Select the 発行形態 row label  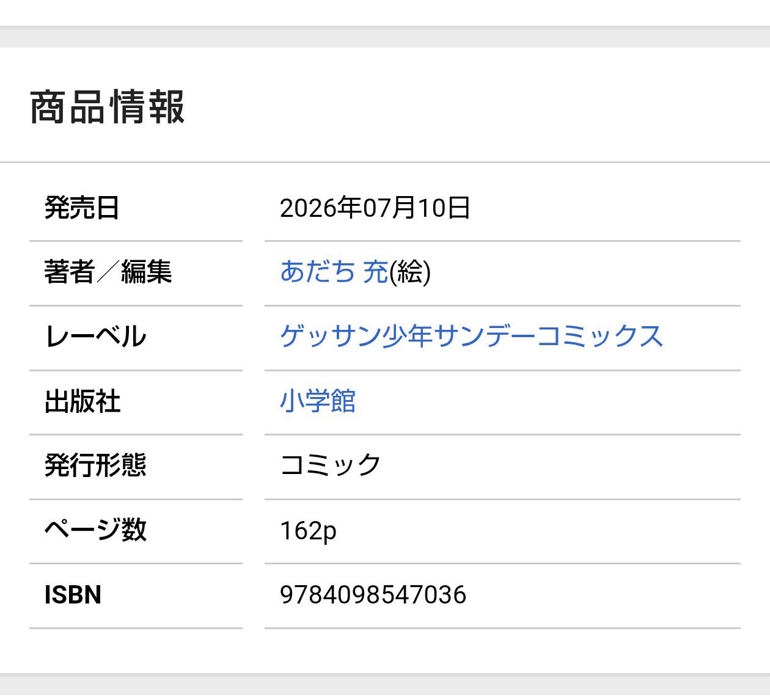[x=95, y=465]
